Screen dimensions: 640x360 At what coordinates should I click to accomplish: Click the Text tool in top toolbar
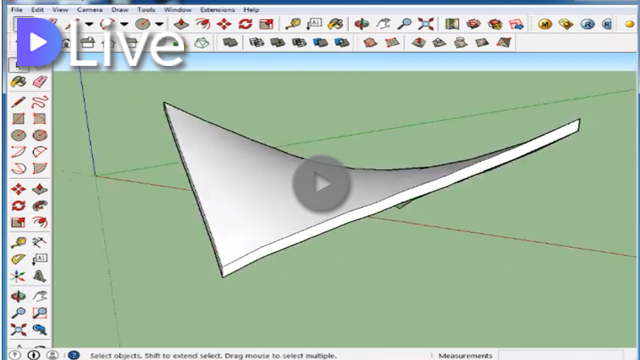pyautogui.click(x=314, y=24)
